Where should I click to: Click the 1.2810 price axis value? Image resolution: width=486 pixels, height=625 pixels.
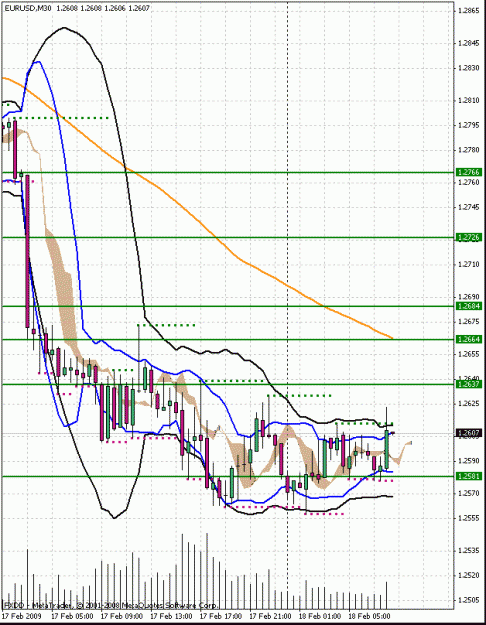pos(469,101)
